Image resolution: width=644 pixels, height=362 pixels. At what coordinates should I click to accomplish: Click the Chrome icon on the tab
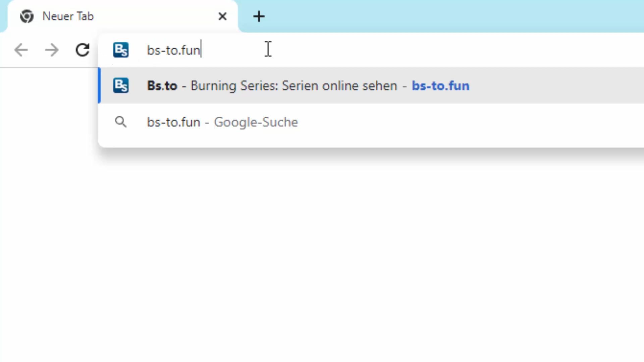[x=27, y=16]
